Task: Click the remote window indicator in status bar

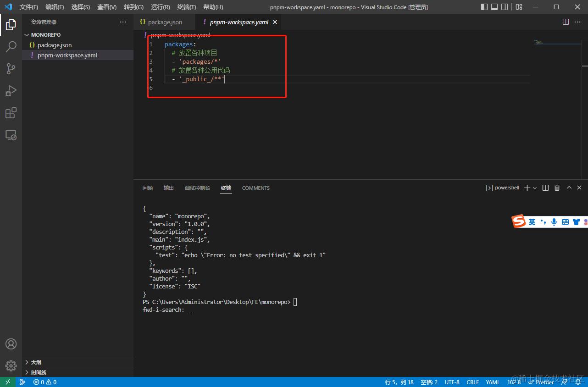Action: [x=7, y=382]
